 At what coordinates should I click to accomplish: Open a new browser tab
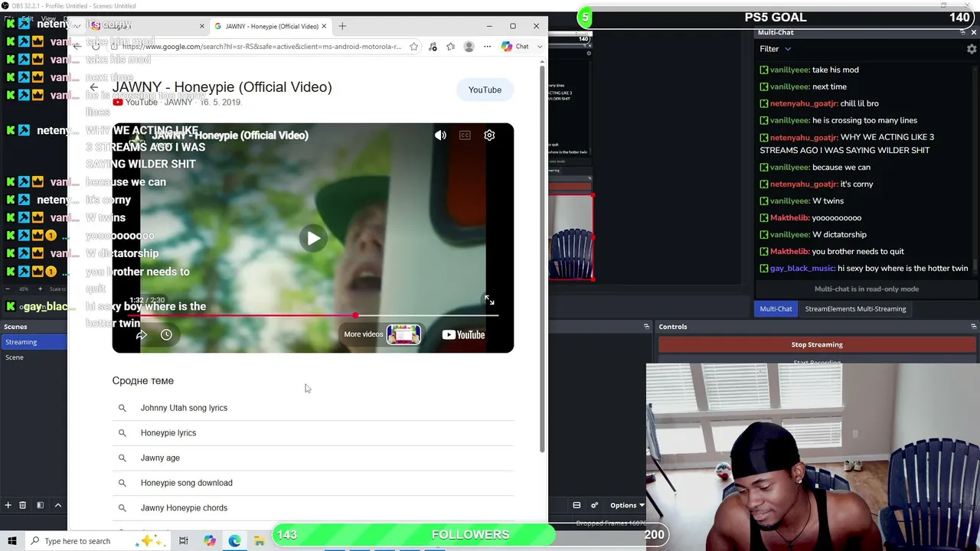[342, 26]
